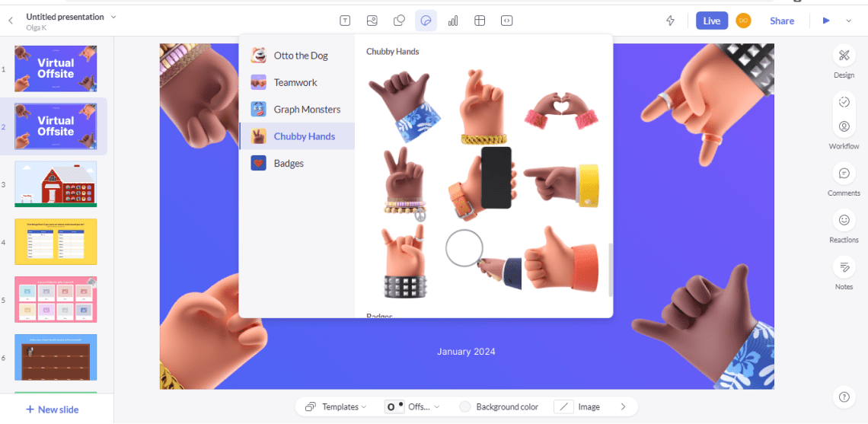Select slide 2 thumbnail
Viewport: 868px width, 424px height.
click(56, 126)
